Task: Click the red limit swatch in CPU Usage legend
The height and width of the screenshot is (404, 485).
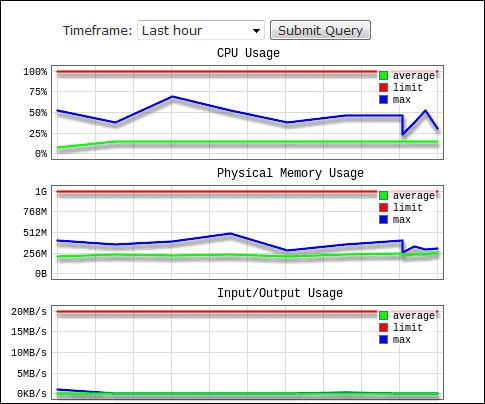Action: pos(383,87)
